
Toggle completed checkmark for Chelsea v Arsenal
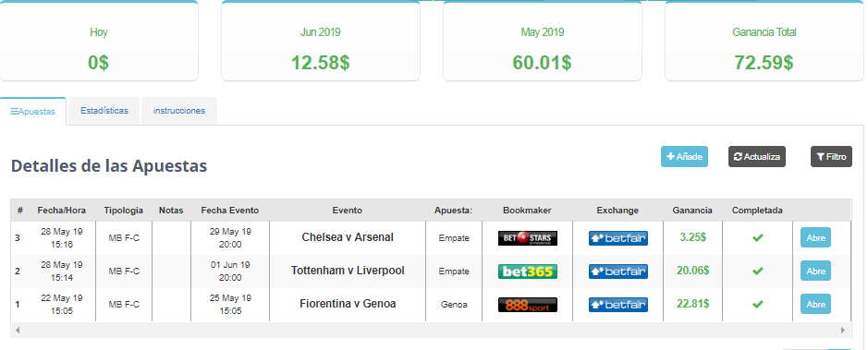[757, 237]
